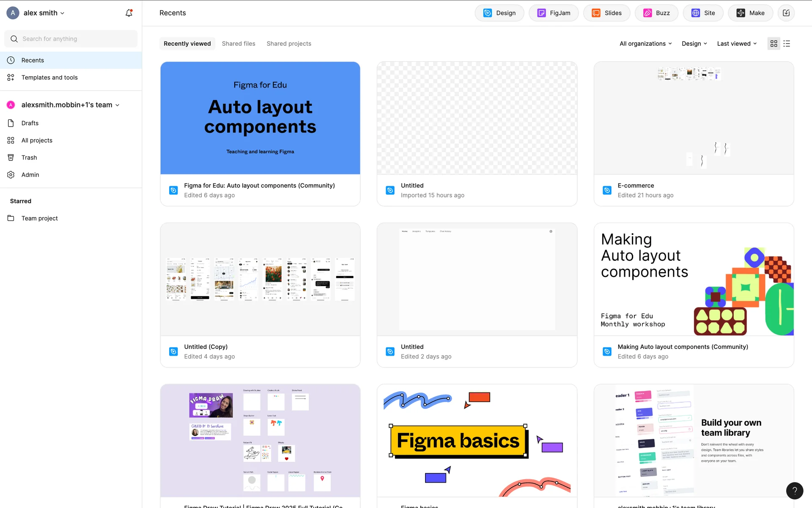
Task: Click the import file icon button
Action: pos(786,13)
